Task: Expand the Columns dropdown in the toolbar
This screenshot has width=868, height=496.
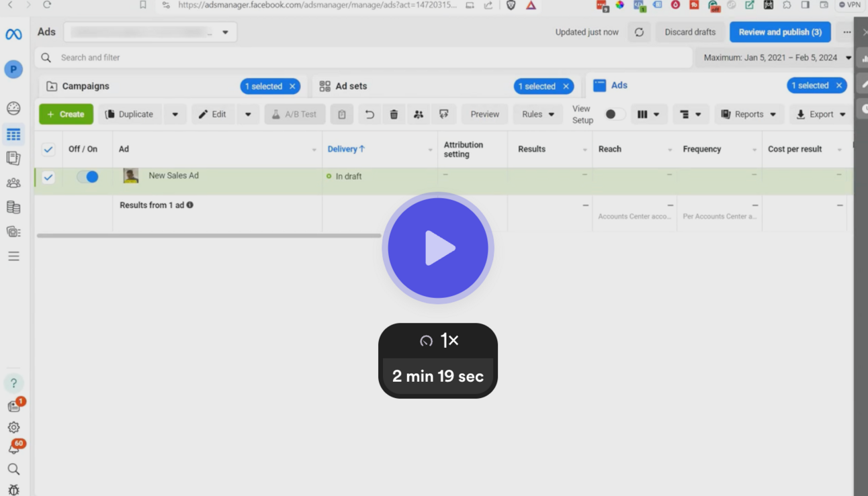Action: (648, 114)
